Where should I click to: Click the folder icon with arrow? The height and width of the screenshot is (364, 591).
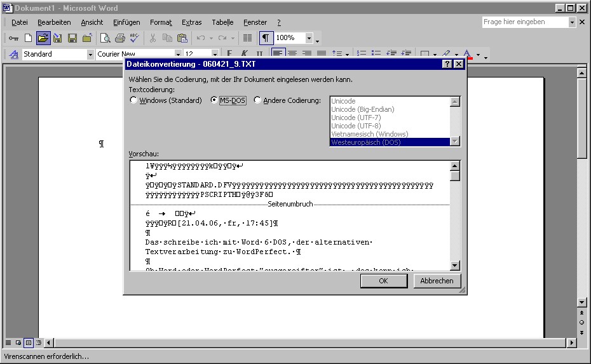coord(87,38)
